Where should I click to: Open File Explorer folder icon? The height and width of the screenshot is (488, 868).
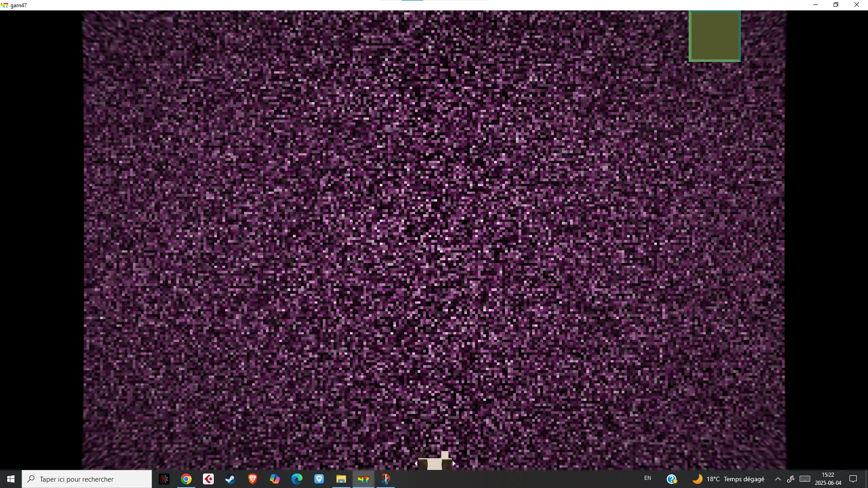pos(341,479)
